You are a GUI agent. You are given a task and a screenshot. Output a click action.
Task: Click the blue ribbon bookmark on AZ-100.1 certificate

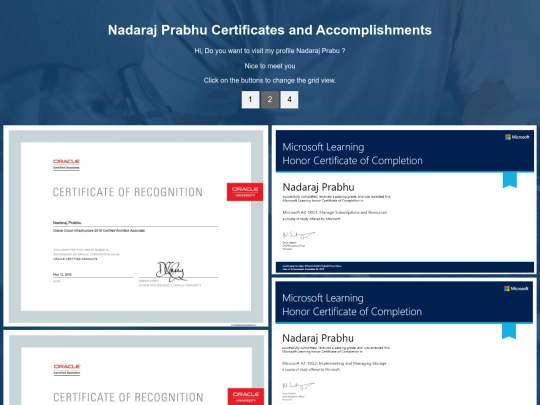point(510,180)
